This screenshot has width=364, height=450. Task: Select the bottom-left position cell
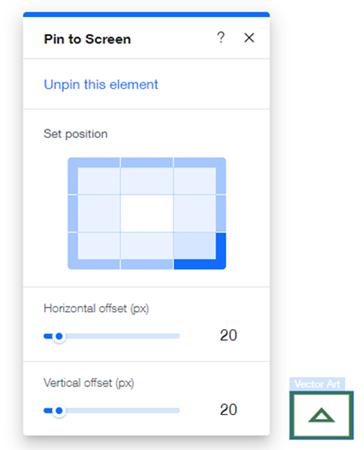[94, 251]
